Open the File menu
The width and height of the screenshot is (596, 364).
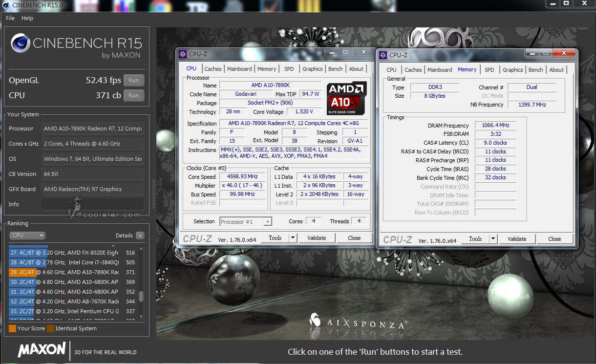10,18
